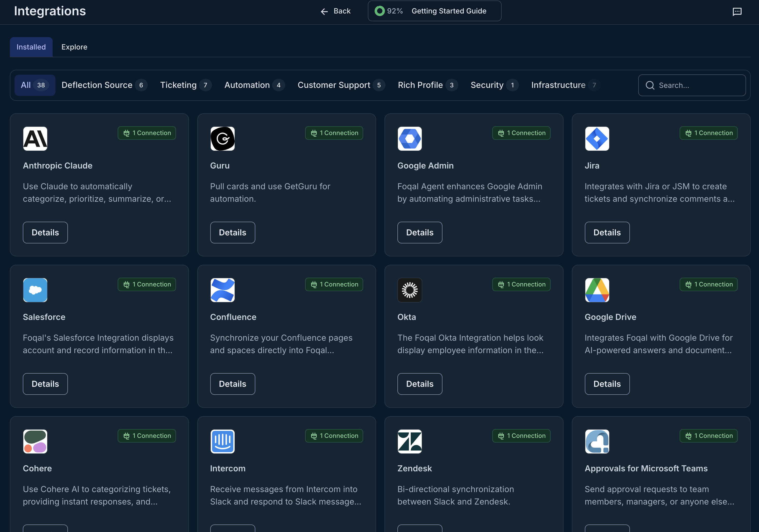Click the Confluence logo icon
The height and width of the screenshot is (532, 759).
(222, 290)
